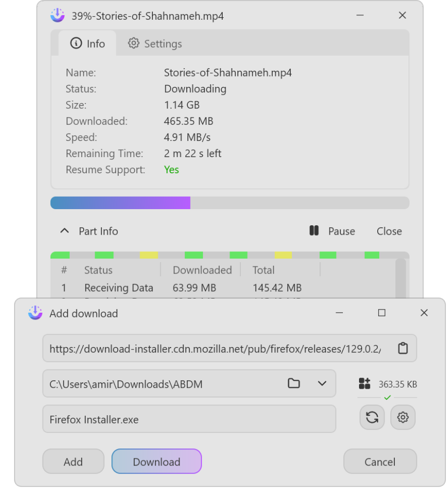Click the refresh file info icon

[x=372, y=417]
